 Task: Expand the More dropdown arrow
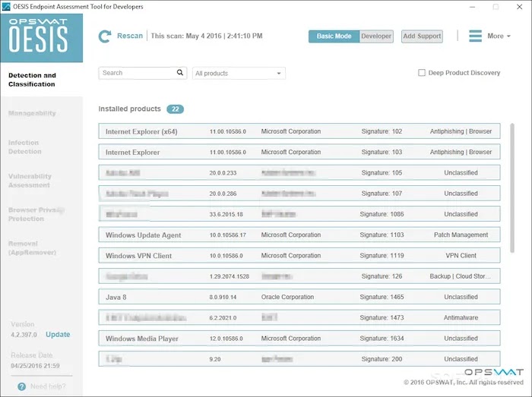point(508,36)
